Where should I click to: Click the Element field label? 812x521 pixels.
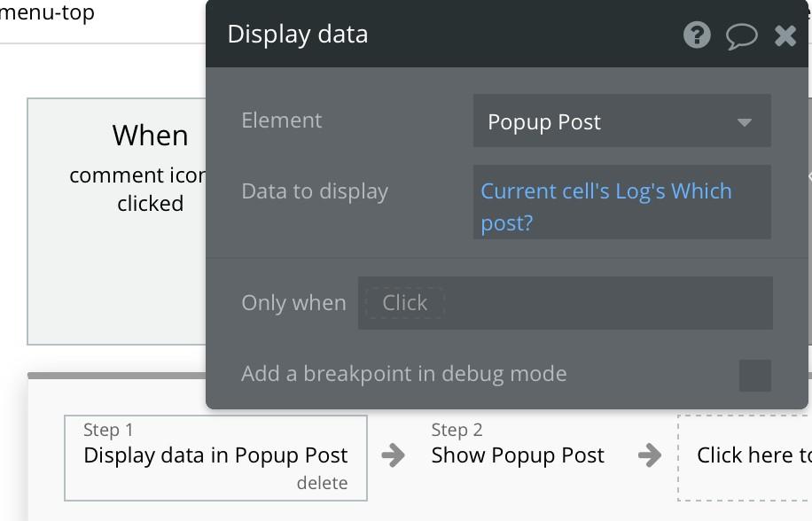pyautogui.click(x=282, y=121)
